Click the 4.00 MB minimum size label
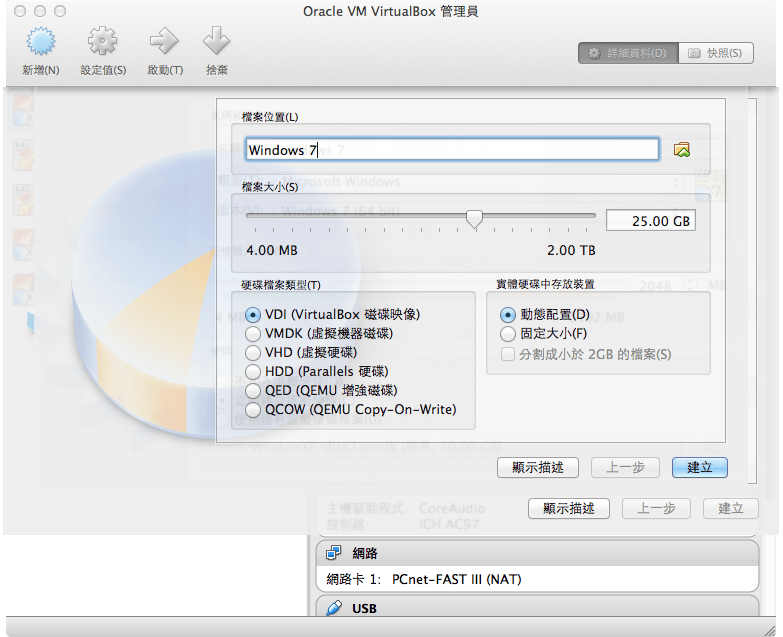This screenshot has height=637, width=783. [x=272, y=250]
